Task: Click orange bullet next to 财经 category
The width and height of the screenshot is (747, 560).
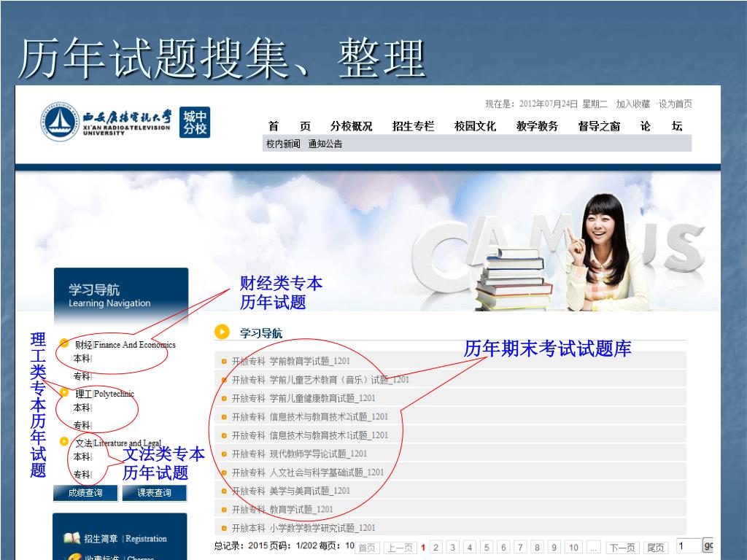Action: (x=64, y=343)
